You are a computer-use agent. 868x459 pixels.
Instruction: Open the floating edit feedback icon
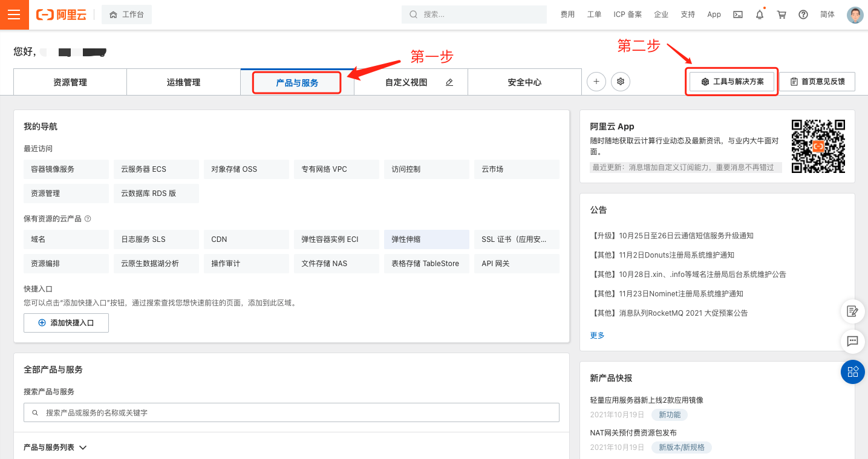click(853, 311)
